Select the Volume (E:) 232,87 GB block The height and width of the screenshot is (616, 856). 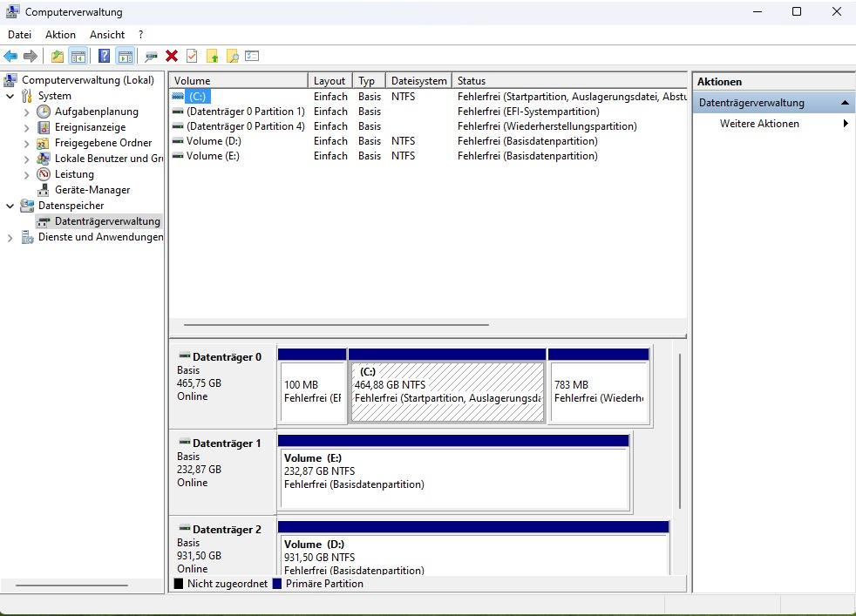(x=454, y=474)
